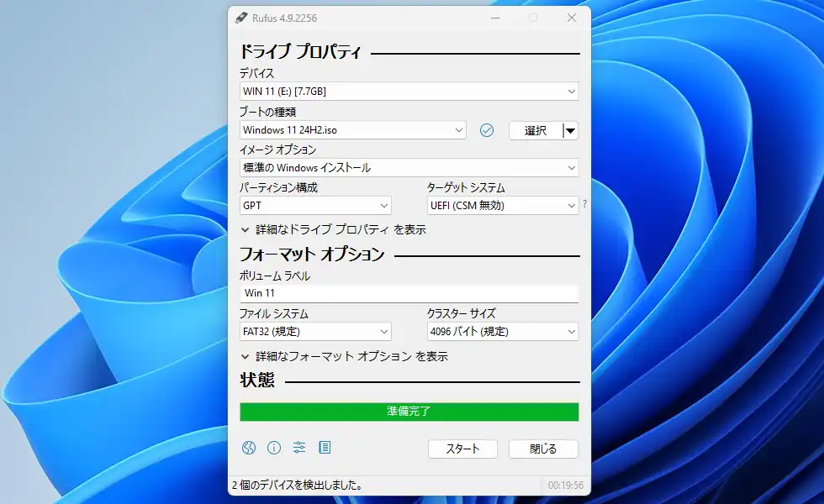This screenshot has height=504, width=824.
Task: Click the ドライブ プロパティ heading
Action: click(301, 51)
